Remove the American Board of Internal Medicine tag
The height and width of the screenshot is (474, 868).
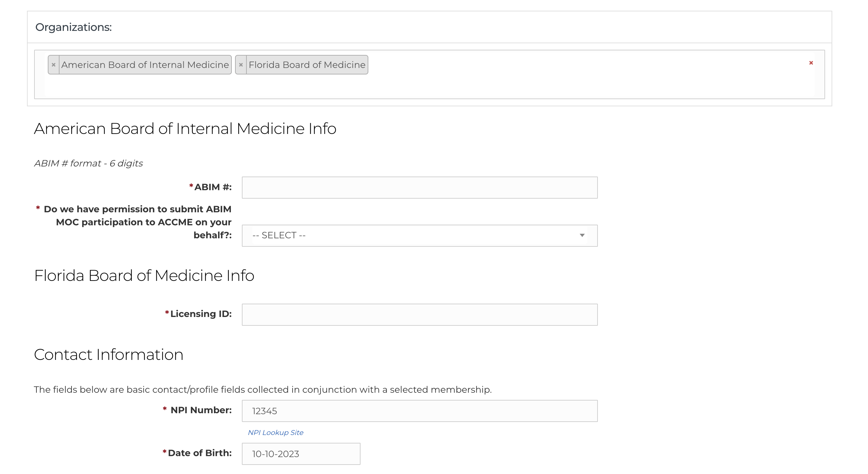53,65
